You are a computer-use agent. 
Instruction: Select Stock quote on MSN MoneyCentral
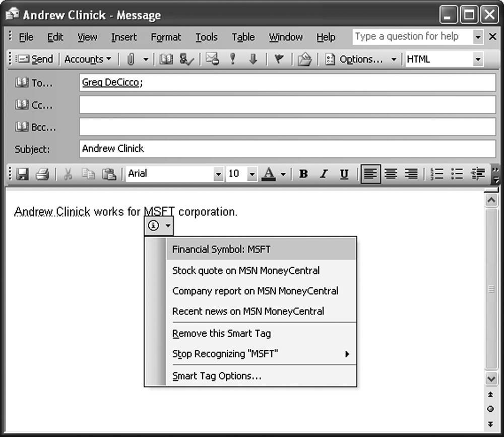(261, 270)
